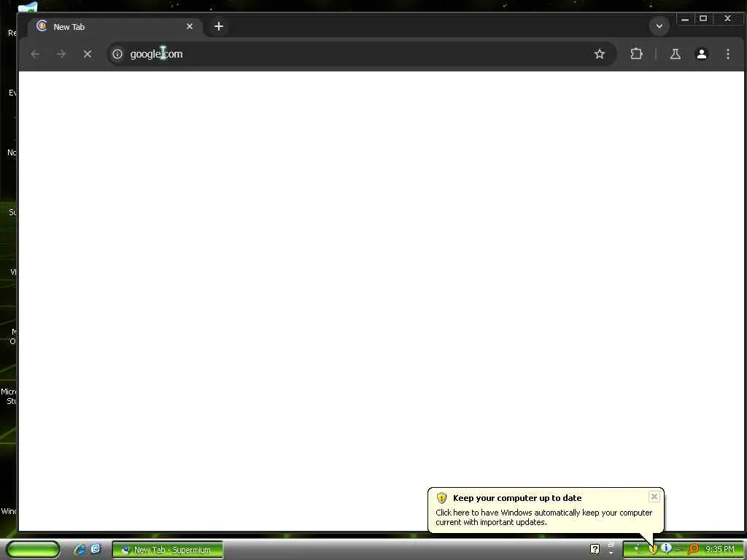Go back to the previous page
747x560 pixels.
[35, 54]
